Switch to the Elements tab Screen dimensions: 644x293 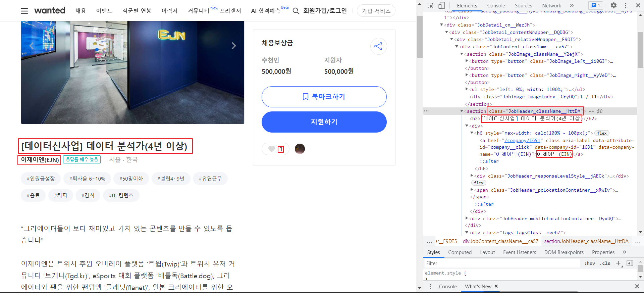(x=467, y=5)
